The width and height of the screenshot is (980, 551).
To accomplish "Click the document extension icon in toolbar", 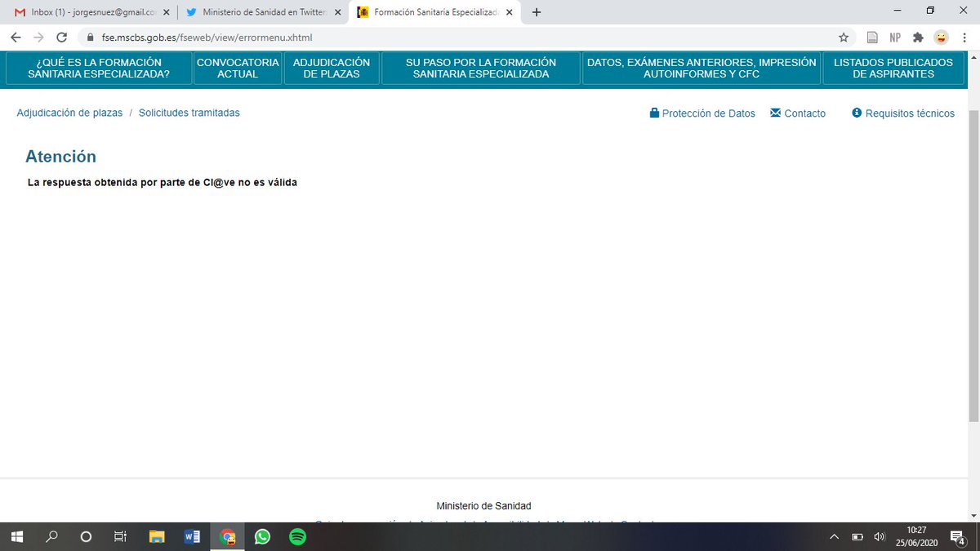I will pos(872,38).
